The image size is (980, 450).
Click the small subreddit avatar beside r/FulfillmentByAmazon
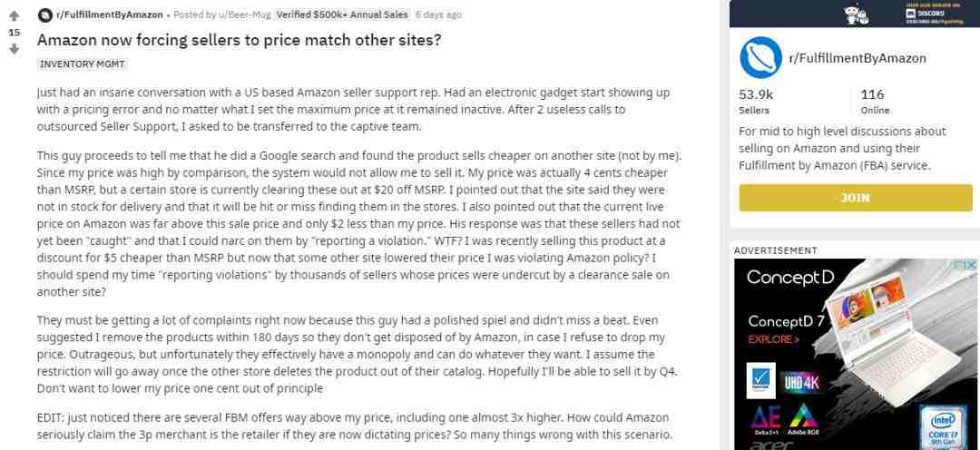pos(45,15)
